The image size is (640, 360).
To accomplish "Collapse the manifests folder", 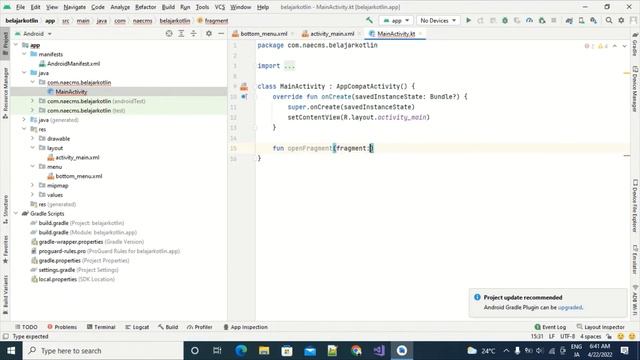I will [x=24, y=54].
